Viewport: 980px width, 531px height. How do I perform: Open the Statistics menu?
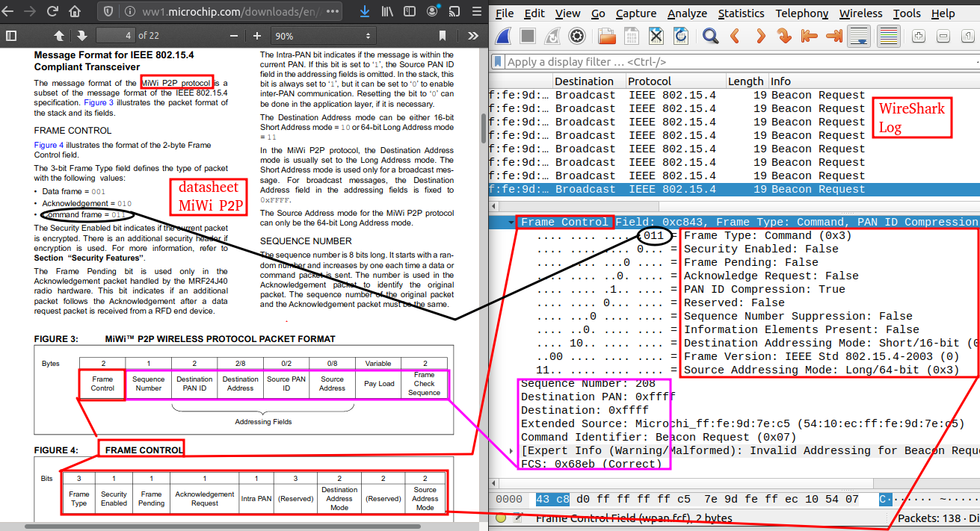click(742, 13)
